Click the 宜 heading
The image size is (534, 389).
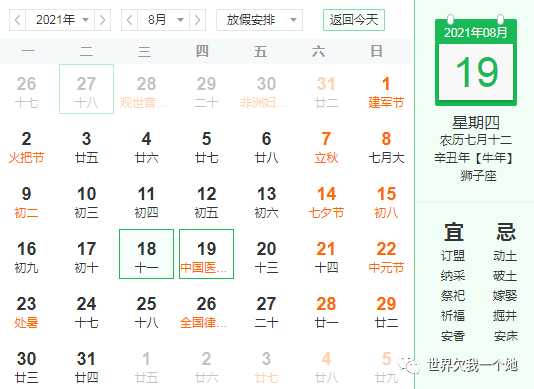(x=454, y=232)
